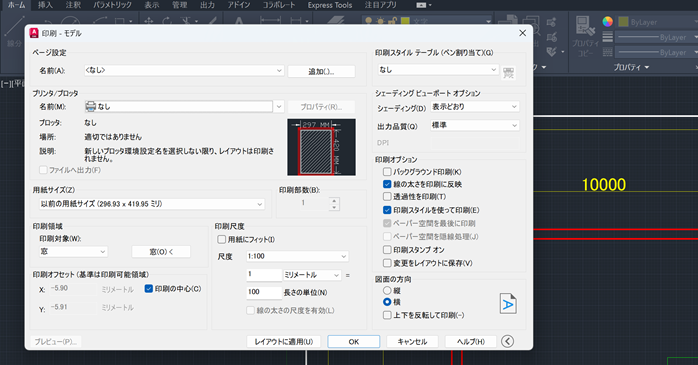Click the paper size preview thumbnail
Image resolution: width=698 pixels, height=365 pixels.
tap(321, 147)
